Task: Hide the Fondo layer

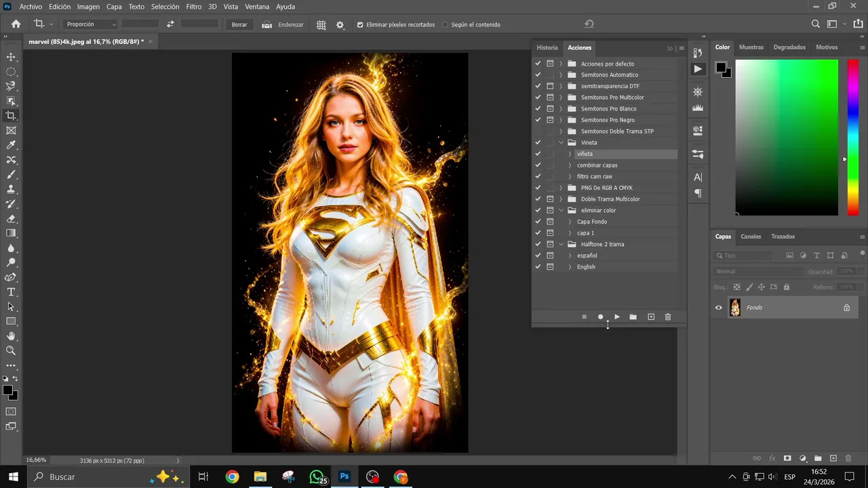Action: (x=719, y=308)
